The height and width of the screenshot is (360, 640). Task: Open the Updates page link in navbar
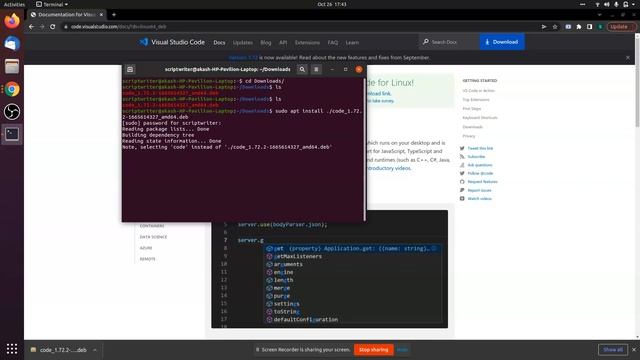242,42
